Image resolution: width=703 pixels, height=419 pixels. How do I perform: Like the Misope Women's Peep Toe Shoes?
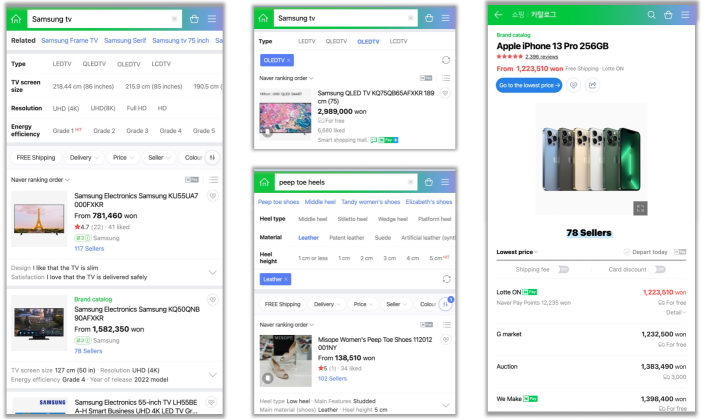[x=446, y=340]
